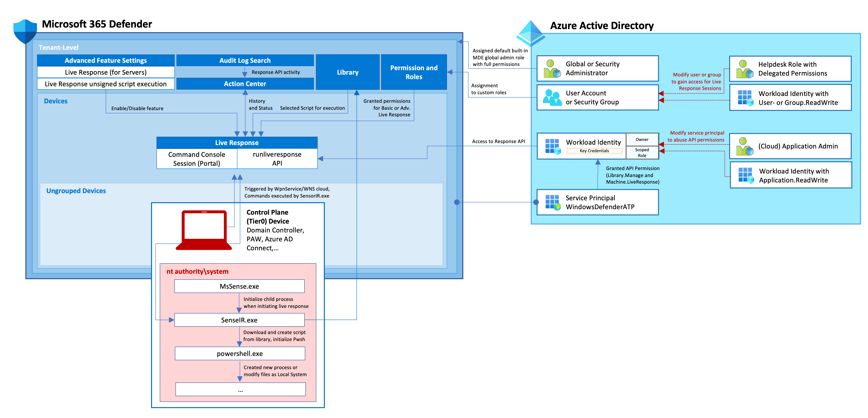Click the (Cloud) Application Admin label

pos(798,146)
